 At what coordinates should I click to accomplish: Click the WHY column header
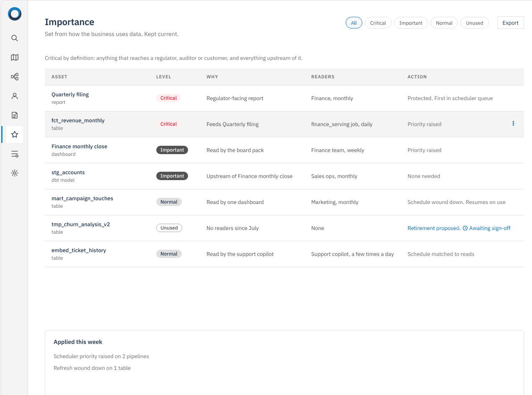coord(212,77)
